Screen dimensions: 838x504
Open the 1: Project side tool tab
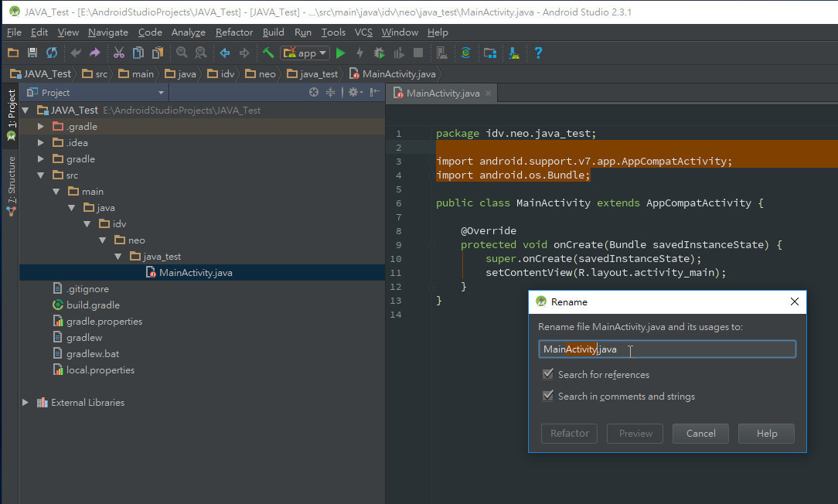click(11, 114)
